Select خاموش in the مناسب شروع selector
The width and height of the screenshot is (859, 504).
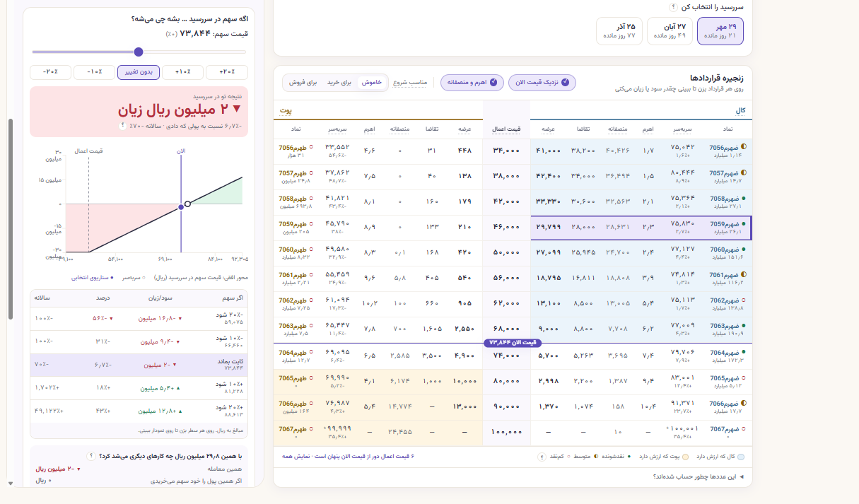(372, 83)
